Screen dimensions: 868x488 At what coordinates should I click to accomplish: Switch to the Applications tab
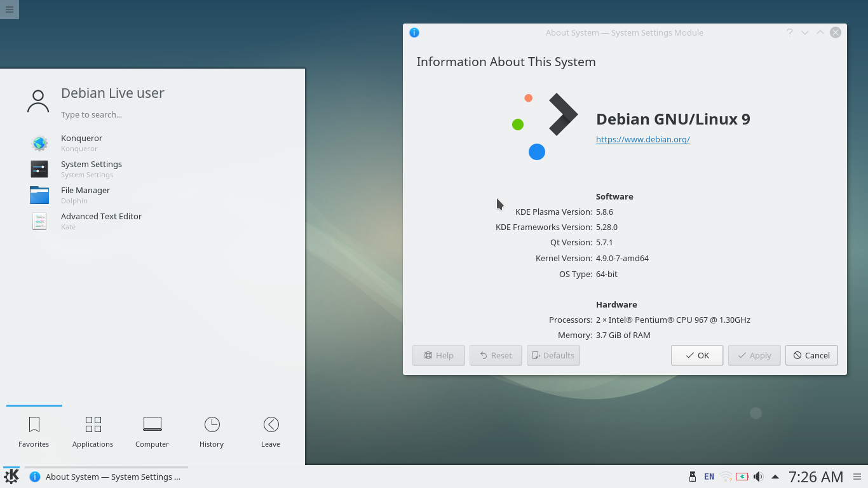[x=93, y=431]
